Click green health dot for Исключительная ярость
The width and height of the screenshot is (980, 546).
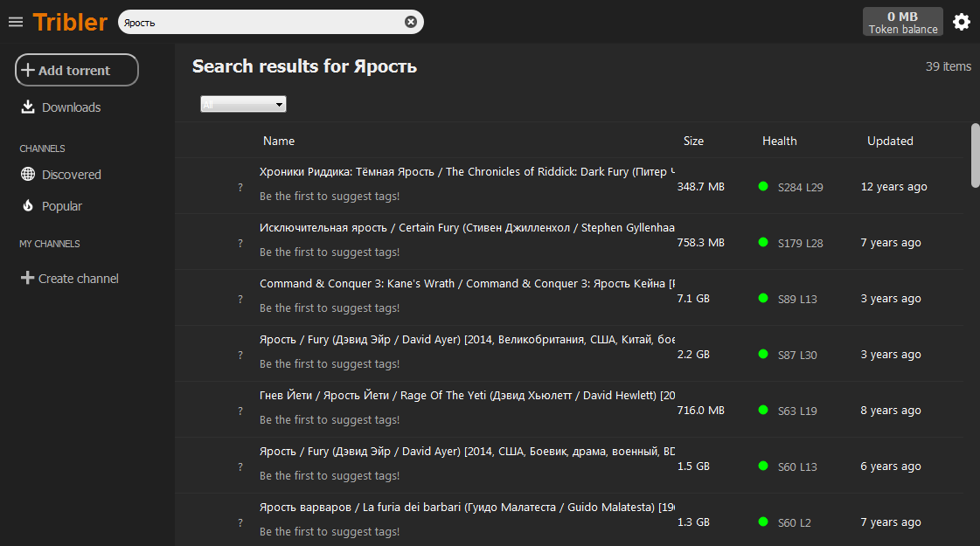(x=763, y=242)
